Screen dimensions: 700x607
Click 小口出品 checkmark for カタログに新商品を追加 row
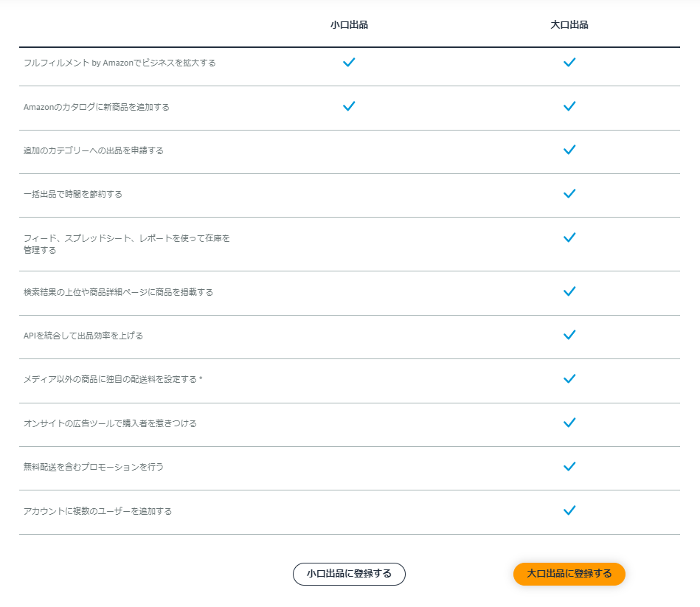(349, 106)
